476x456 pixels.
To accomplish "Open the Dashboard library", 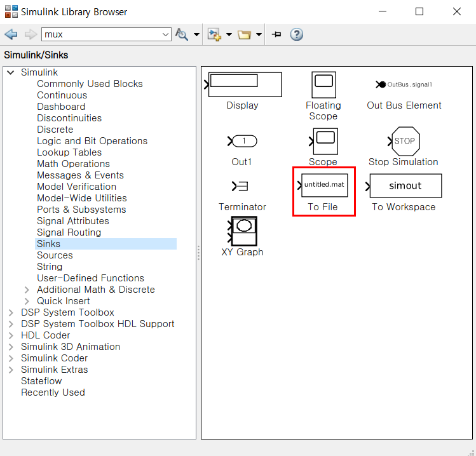I will [61, 107].
